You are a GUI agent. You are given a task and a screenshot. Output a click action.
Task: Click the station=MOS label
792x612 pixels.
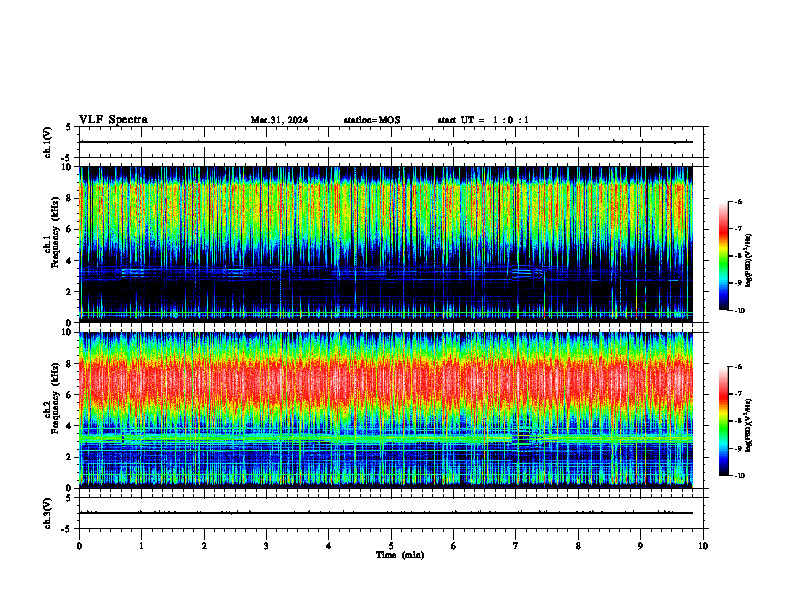[372, 120]
